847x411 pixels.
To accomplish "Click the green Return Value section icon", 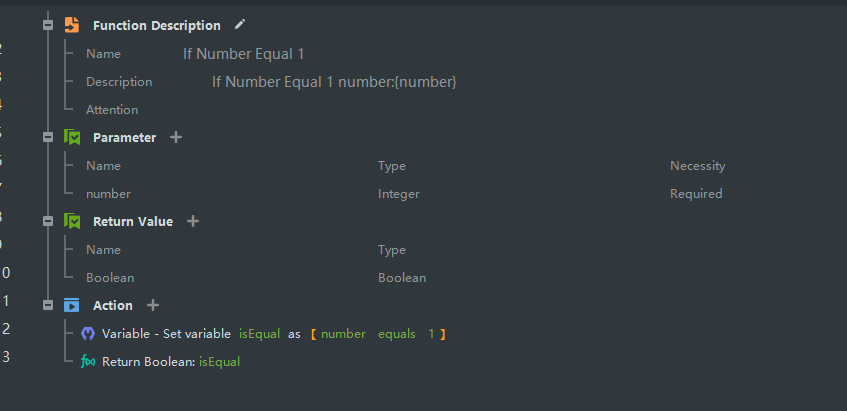I will click(x=72, y=221).
